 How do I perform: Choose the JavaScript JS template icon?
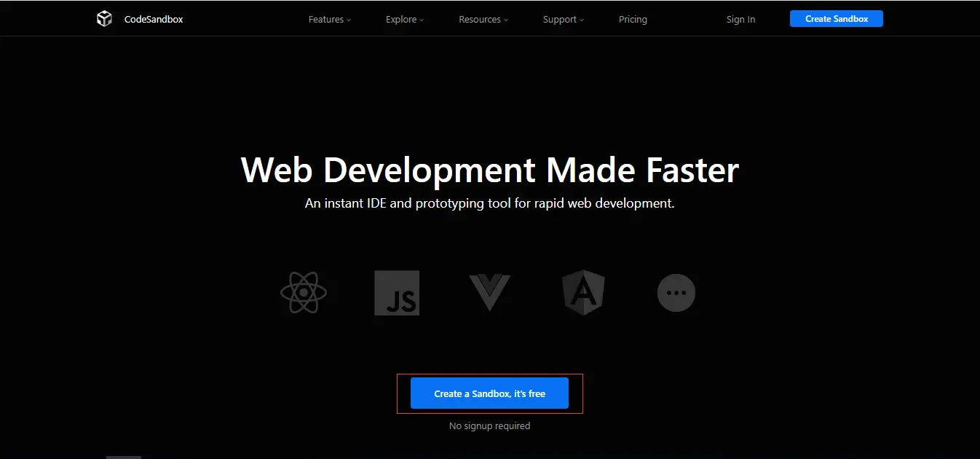[397, 293]
